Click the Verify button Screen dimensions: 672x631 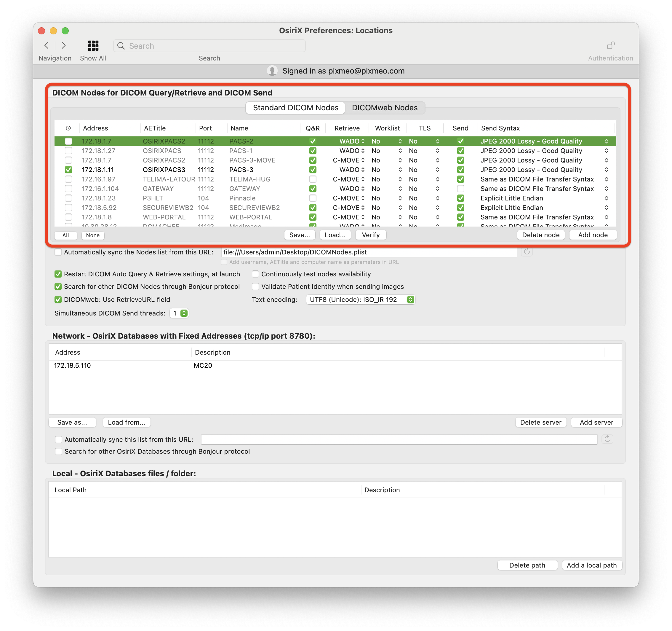click(x=370, y=235)
